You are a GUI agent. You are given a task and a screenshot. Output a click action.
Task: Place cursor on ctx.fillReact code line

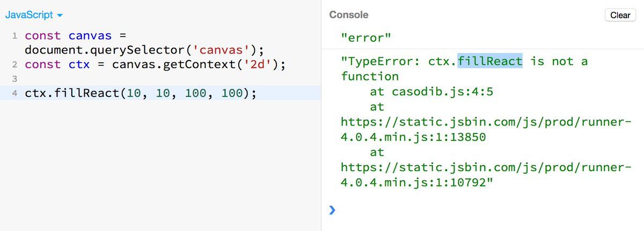click(x=142, y=93)
